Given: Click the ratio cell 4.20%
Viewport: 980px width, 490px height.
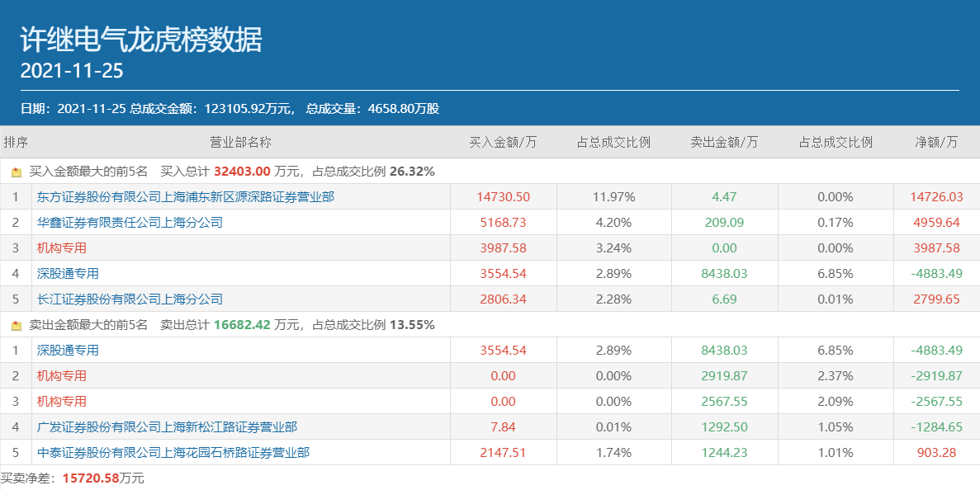Looking at the screenshot, I should (613, 222).
